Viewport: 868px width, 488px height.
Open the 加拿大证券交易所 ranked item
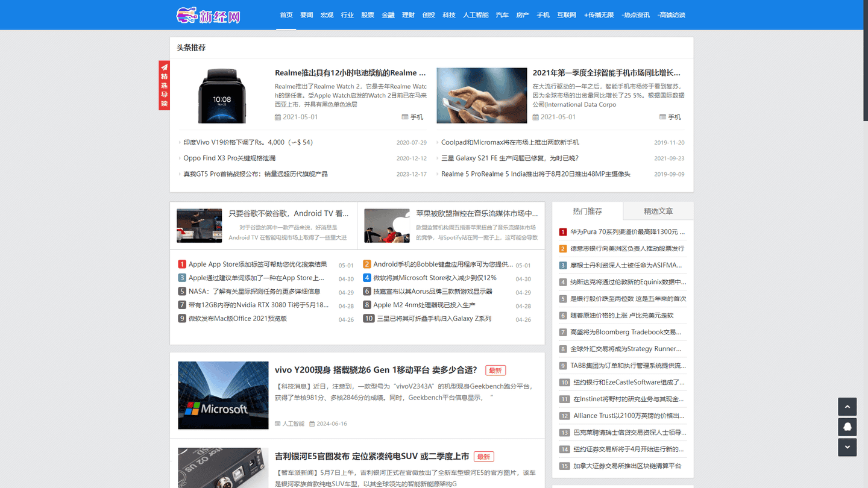pos(627,466)
